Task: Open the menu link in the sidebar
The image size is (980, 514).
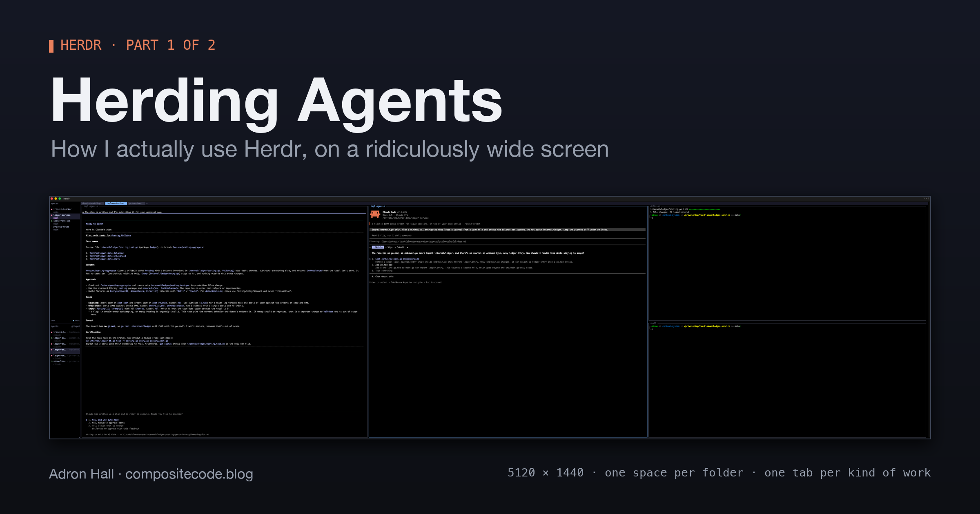Action: pos(77,321)
